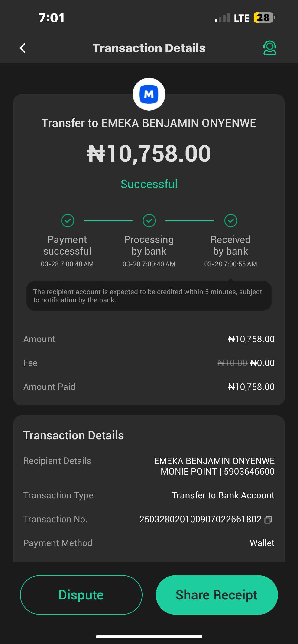Tap the cellular signal bars icon
Screen dimensions: 298x644
(222, 18)
